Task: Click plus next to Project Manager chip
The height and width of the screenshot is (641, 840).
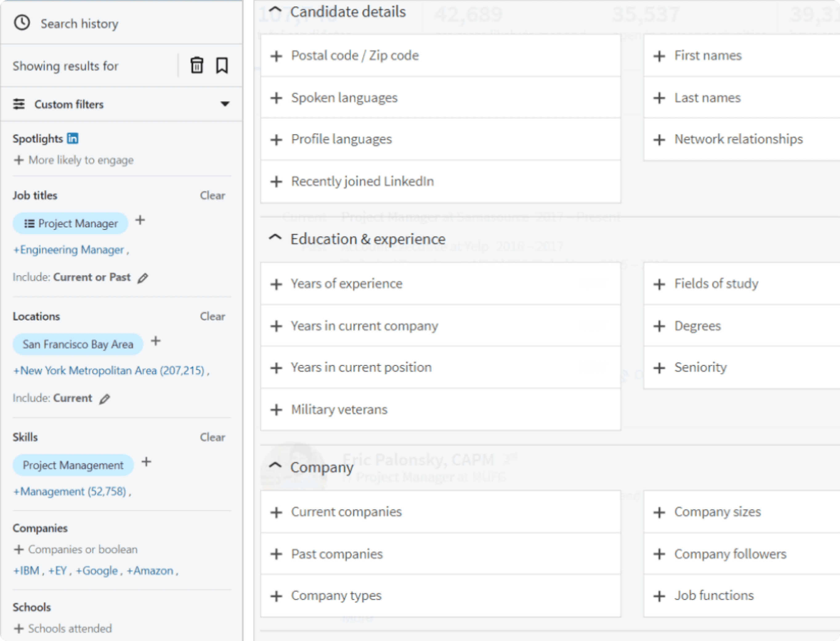Action: (x=140, y=220)
